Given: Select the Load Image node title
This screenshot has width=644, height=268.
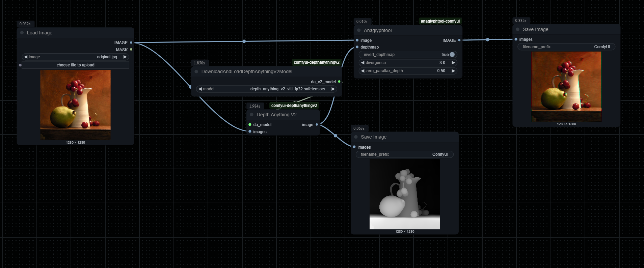Looking at the screenshot, I should [39, 33].
